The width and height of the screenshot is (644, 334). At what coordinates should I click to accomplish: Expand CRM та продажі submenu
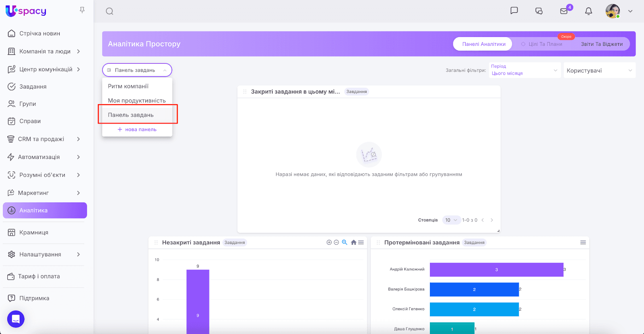coord(78,139)
